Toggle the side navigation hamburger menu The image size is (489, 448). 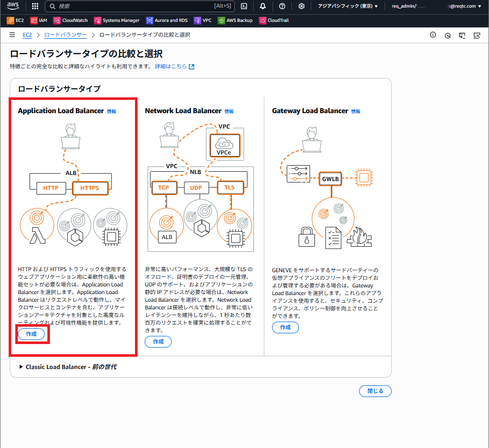(12, 35)
